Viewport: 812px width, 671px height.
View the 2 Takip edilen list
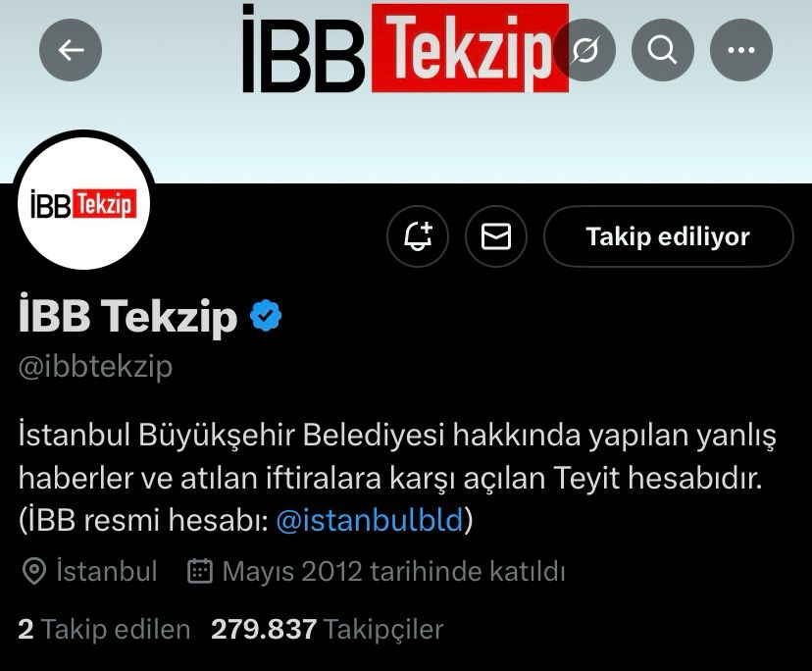click(x=104, y=630)
